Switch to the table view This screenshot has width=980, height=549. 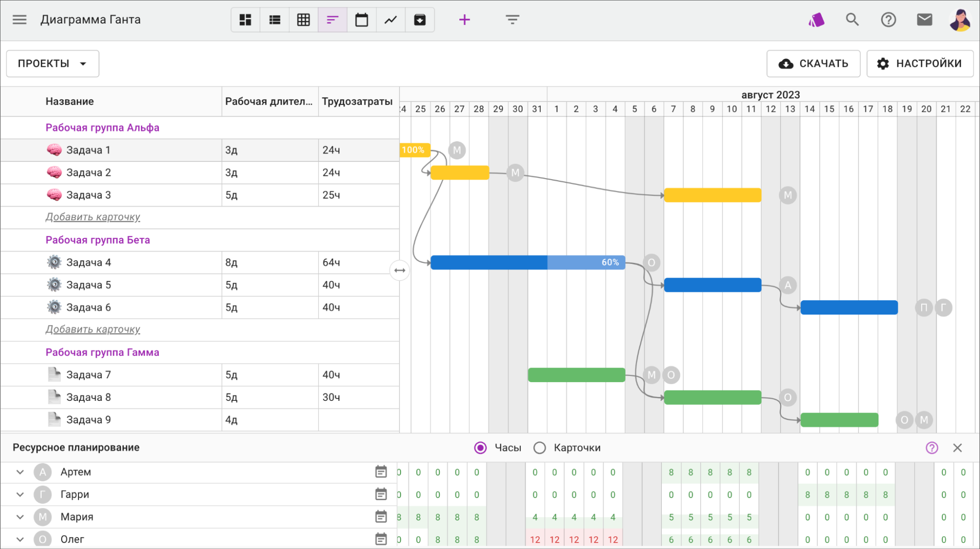point(303,20)
